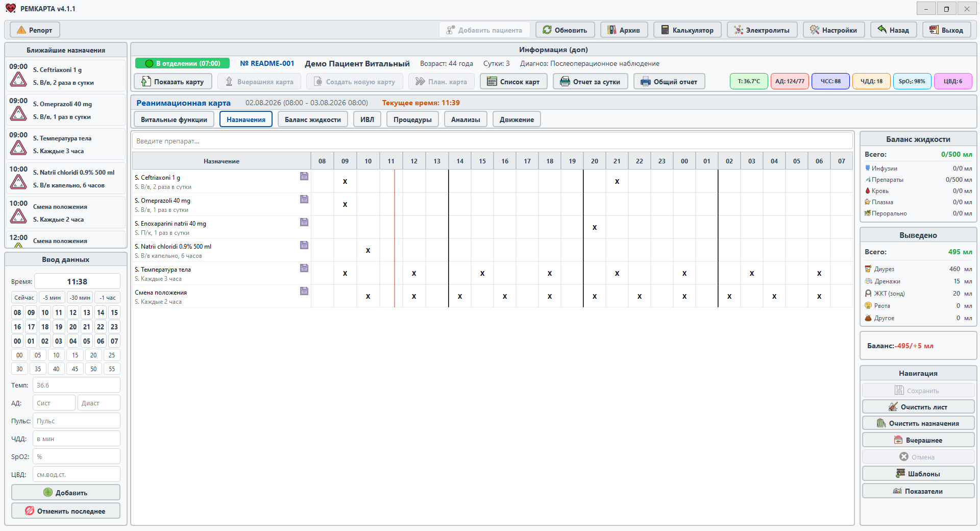Switch to the Анализы tab

[x=465, y=119]
